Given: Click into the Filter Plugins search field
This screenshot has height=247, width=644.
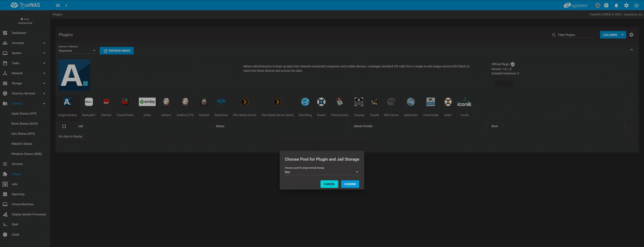Looking at the screenshot, I should [576, 35].
